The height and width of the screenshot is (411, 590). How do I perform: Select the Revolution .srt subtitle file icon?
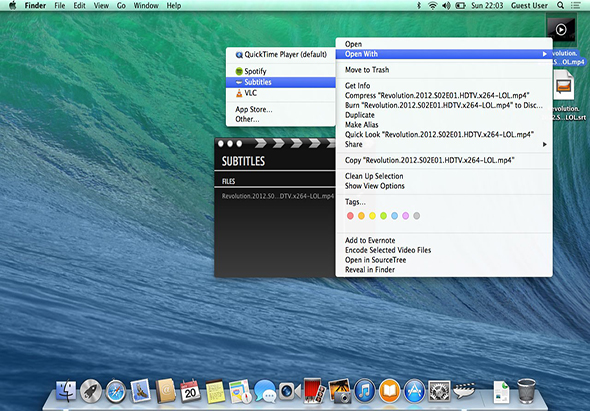point(564,85)
